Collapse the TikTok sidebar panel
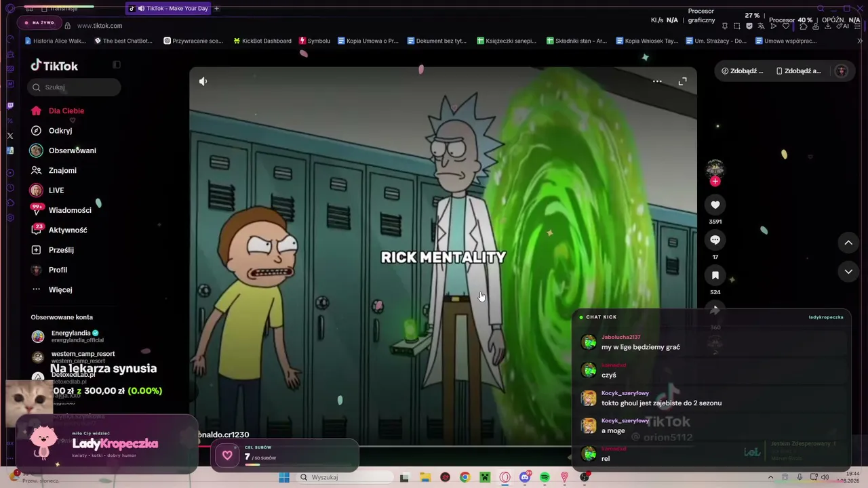 click(117, 65)
